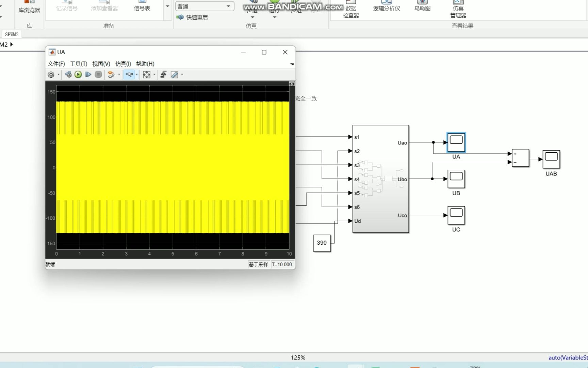Click the highlight Simulink block icon
588x368 pixels.
click(111, 75)
